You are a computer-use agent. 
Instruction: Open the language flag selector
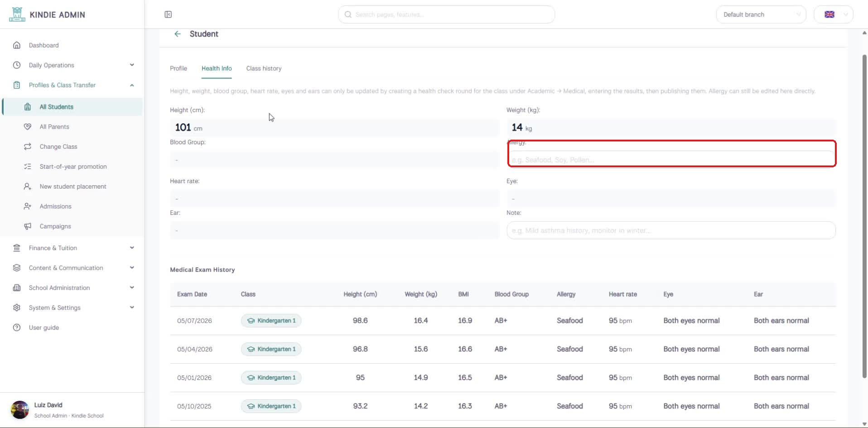[834, 15]
